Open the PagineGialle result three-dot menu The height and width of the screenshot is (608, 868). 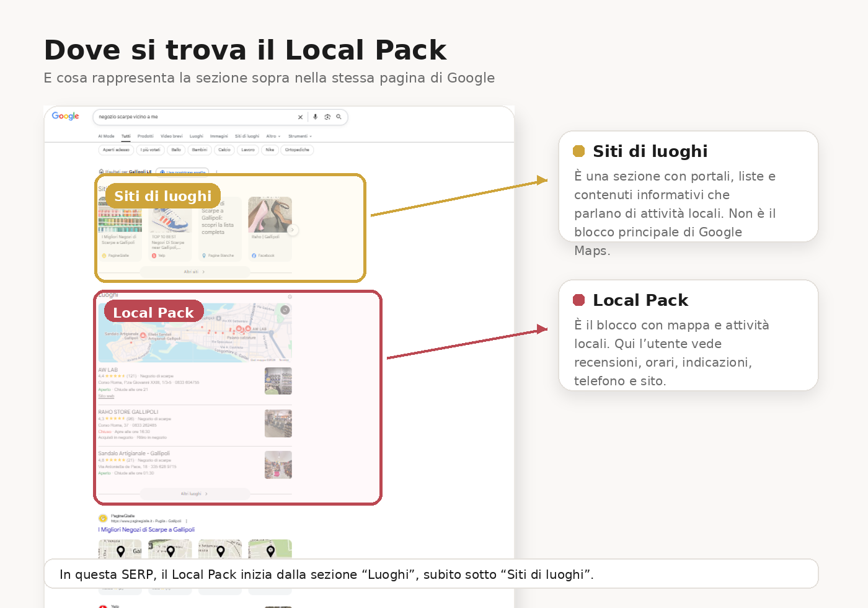coord(186,521)
